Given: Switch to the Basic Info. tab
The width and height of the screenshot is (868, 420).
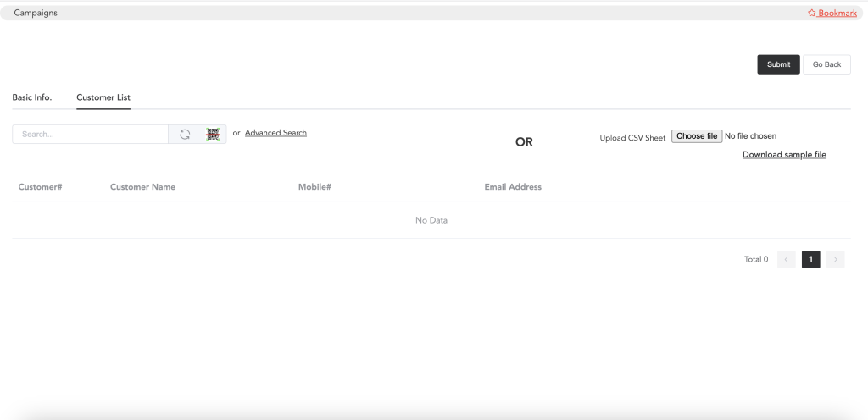Looking at the screenshot, I should [x=32, y=97].
